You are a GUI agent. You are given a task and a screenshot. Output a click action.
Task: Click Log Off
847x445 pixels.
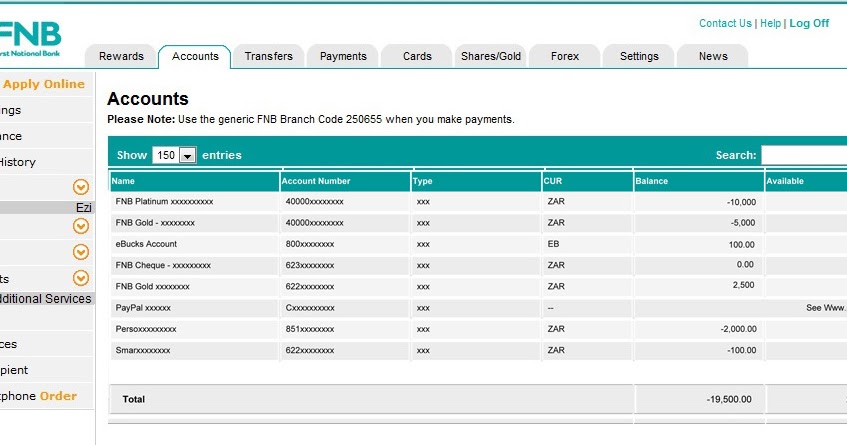point(809,23)
